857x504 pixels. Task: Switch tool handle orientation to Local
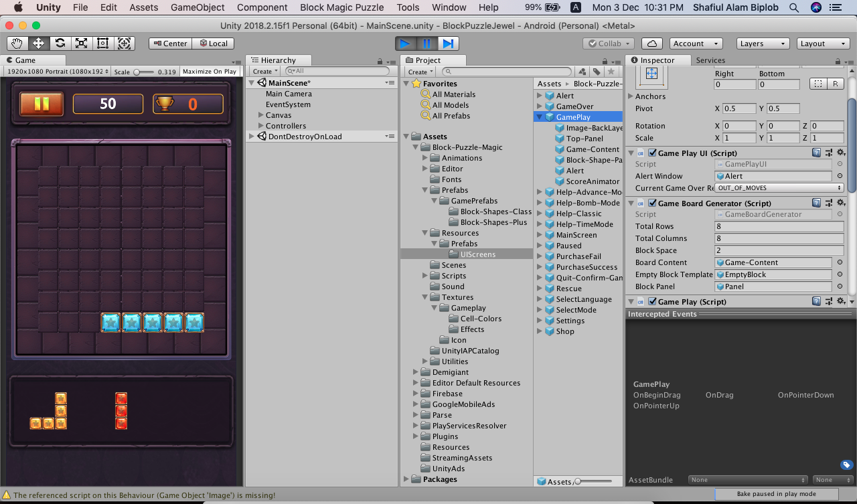(214, 43)
